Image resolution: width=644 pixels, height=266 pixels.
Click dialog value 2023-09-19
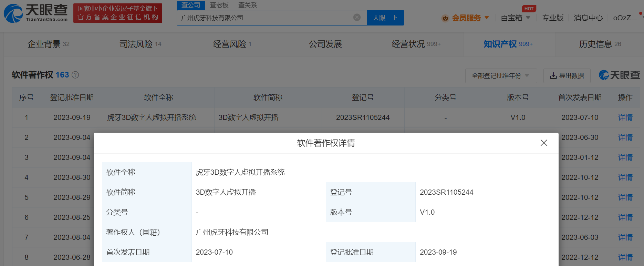tap(438, 252)
